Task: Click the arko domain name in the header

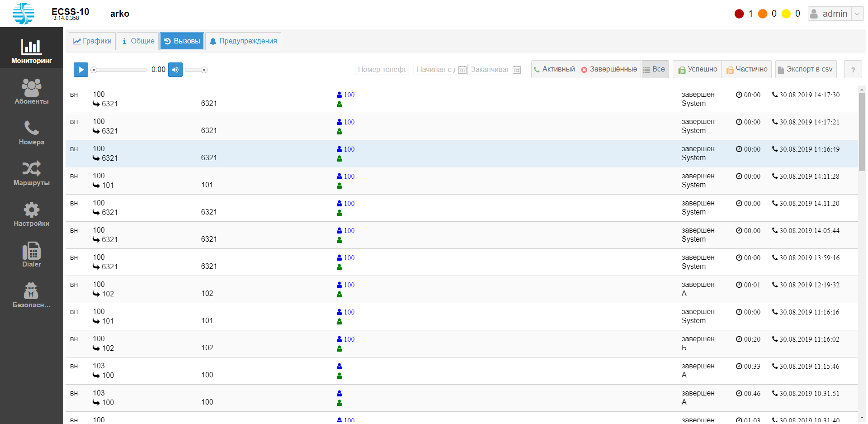Action: click(x=120, y=14)
